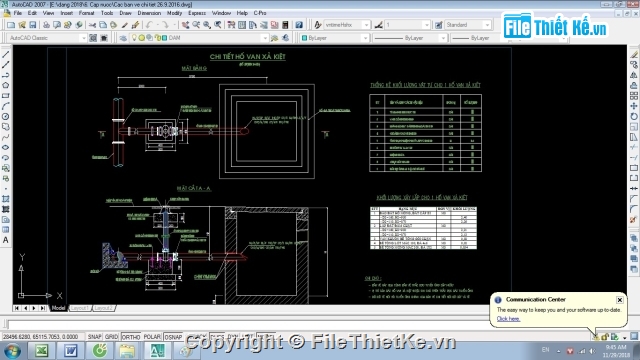This screenshot has width=640, height=360.
Task: Select the Line tool in Draw toolbar
Action: pyautogui.click(x=6, y=54)
